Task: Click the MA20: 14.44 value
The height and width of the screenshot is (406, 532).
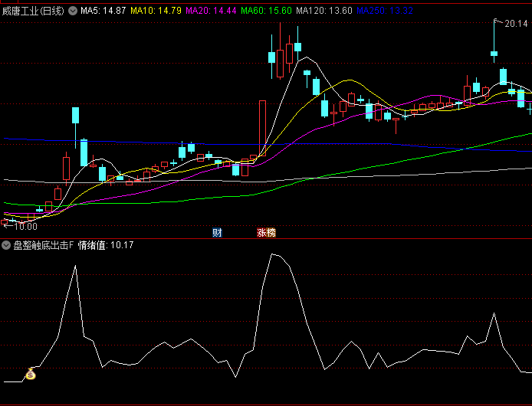Action: point(211,11)
